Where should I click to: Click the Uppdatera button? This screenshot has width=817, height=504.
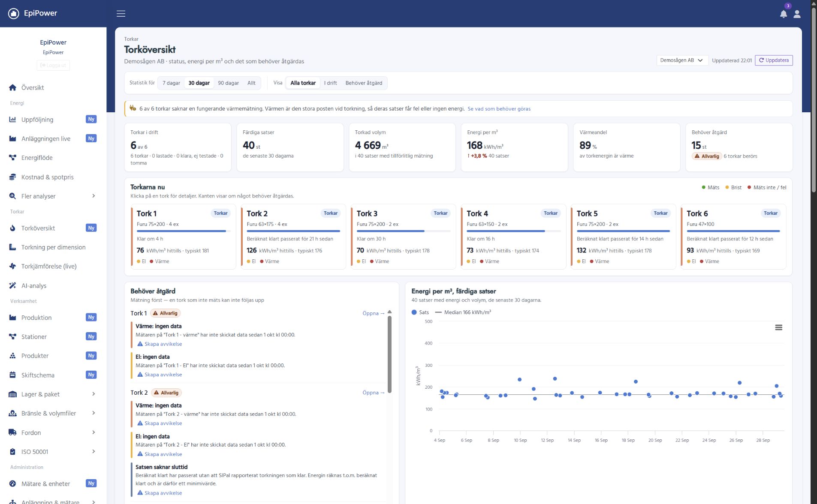(774, 60)
